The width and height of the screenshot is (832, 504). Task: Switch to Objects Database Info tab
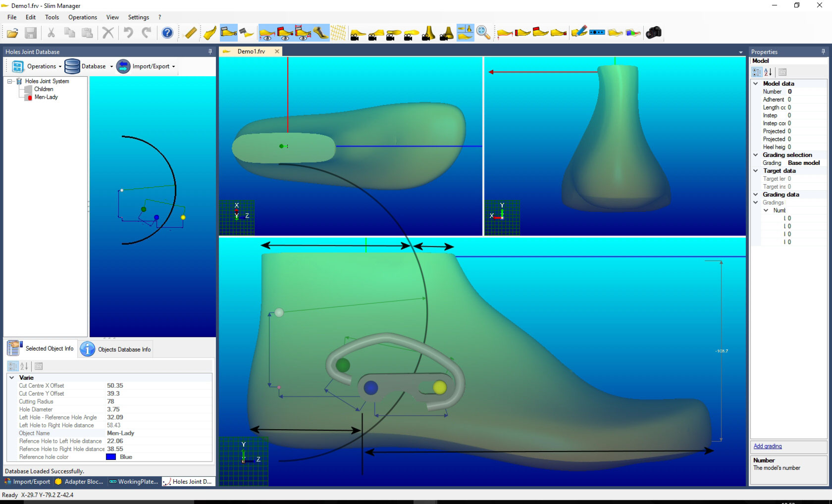115,349
